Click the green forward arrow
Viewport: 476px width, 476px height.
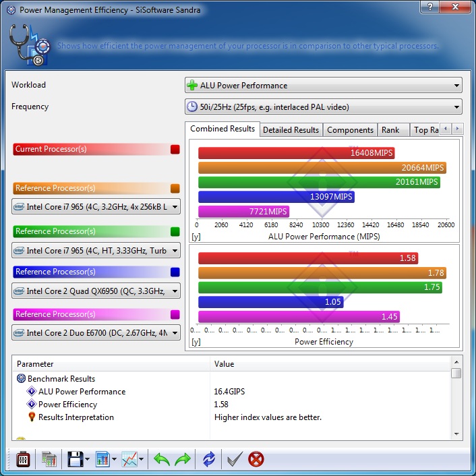[183, 459]
